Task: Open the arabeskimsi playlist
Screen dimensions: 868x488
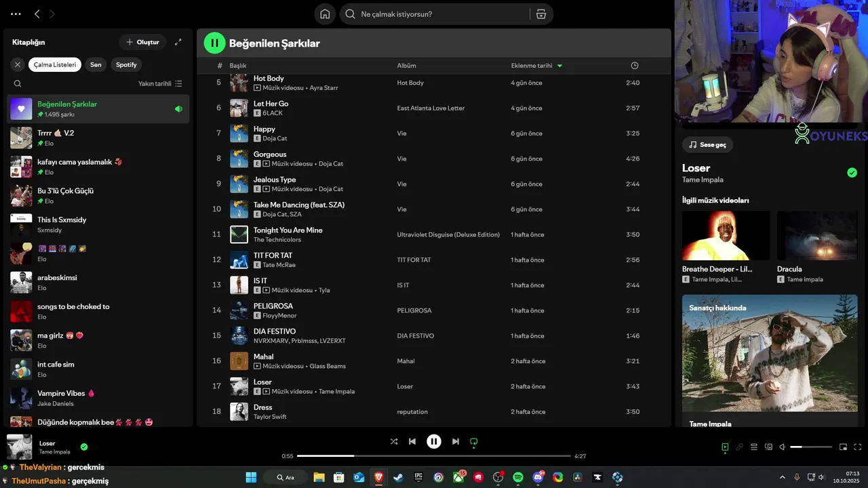Action: coord(98,282)
